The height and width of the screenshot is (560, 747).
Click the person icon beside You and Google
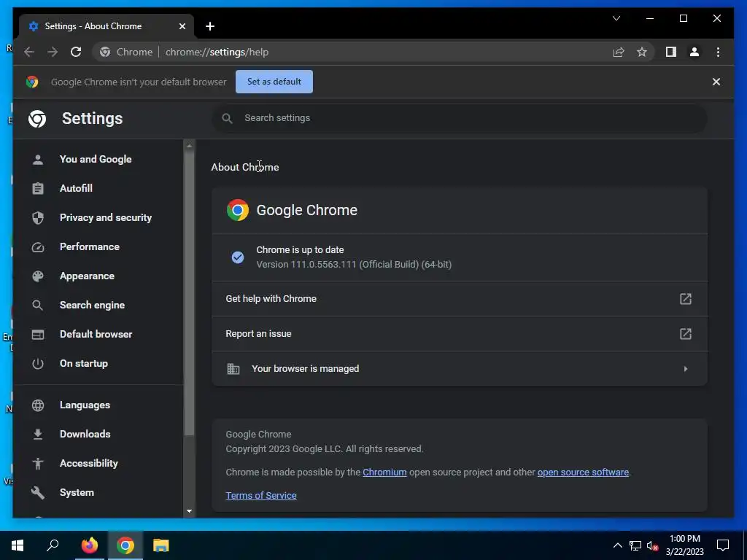click(x=38, y=160)
